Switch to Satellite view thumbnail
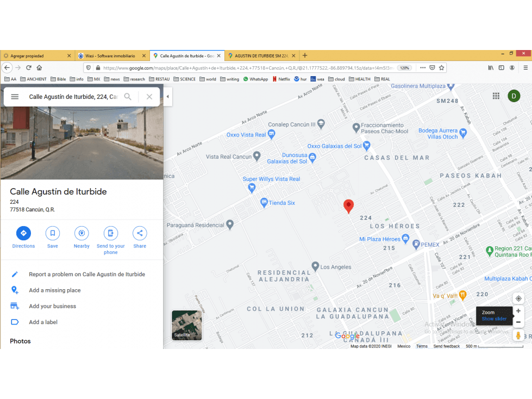Viewport: 532px width, 399px height. tap(186, 325)
